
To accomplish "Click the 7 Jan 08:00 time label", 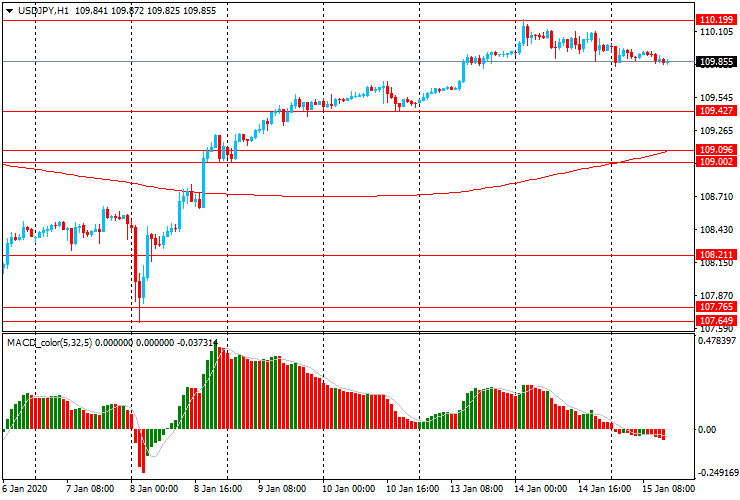I will (90, 489).
